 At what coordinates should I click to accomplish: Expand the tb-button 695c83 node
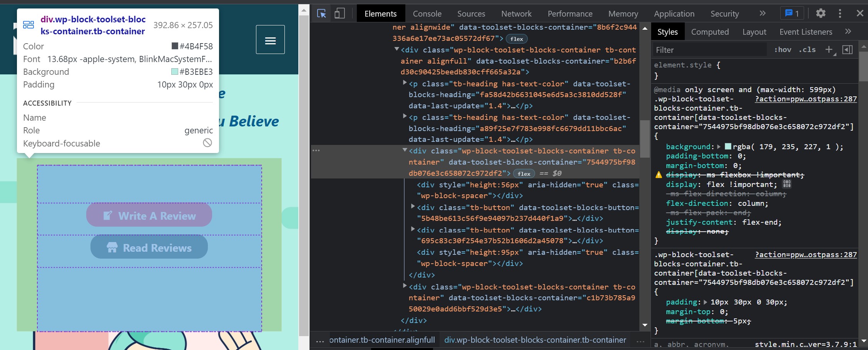[413, 229]
